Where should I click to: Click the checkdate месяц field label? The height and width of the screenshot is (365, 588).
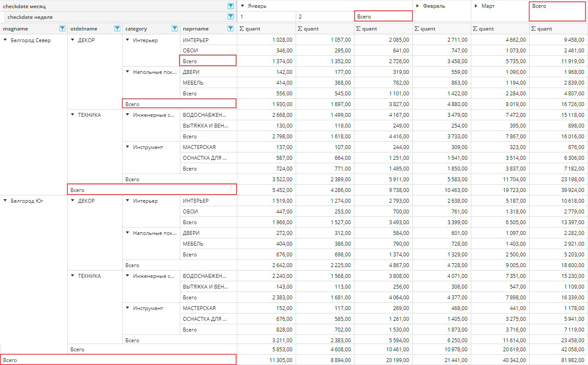pyautogui.click(x=24, y=6)
